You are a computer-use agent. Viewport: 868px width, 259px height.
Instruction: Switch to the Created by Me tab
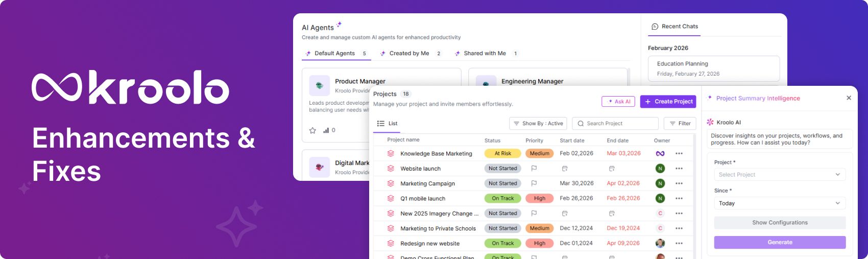(411, 53)
